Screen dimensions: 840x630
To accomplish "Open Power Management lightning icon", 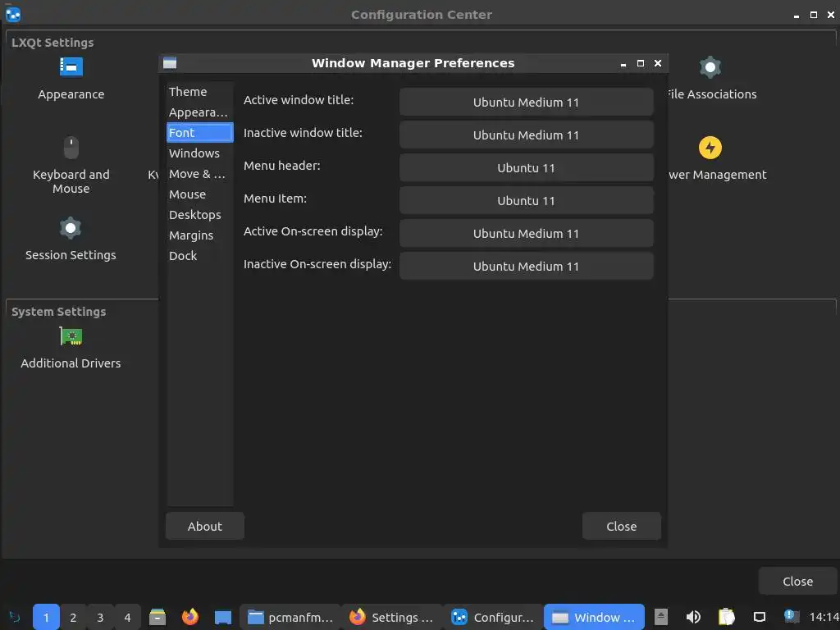I will [710, 148].
